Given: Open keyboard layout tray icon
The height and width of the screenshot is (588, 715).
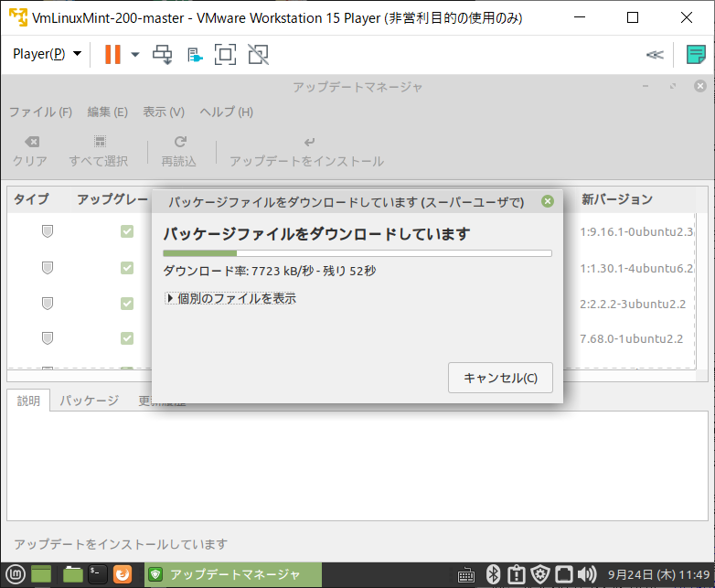Looking at the screenshot, I should [x=466, y=575].
